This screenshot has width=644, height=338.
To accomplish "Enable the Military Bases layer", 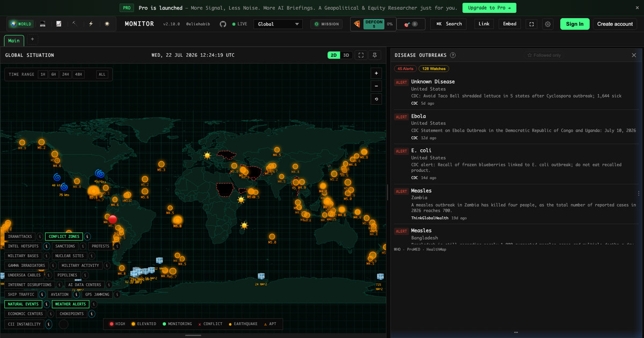I will tap(23, 256).
